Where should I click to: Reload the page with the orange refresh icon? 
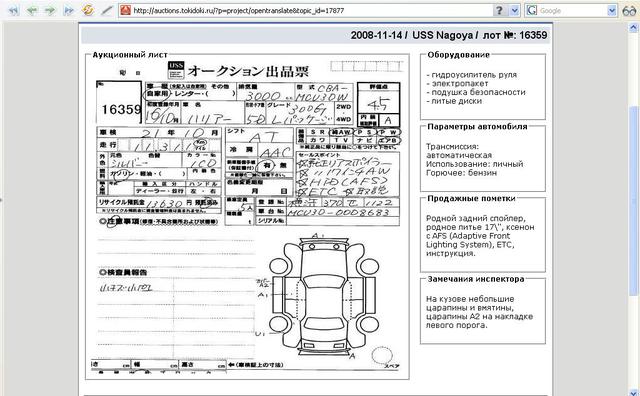87,10
